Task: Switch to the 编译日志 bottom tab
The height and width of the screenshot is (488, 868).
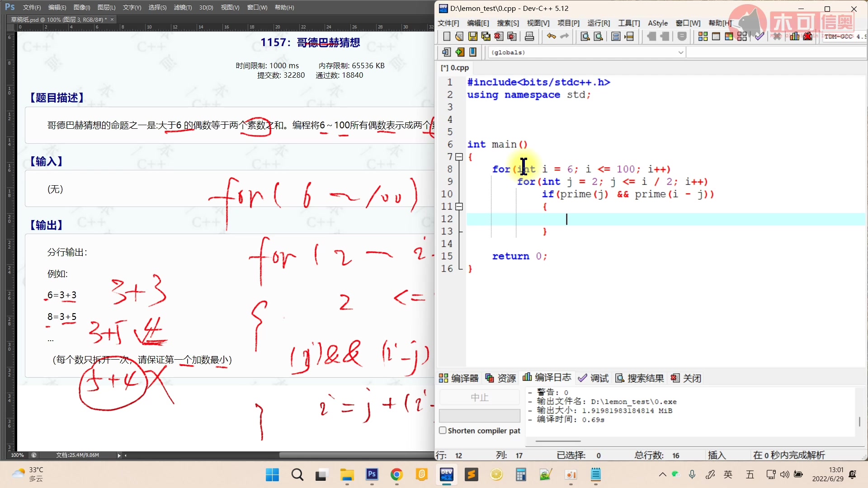Action: tap(547, 377)
